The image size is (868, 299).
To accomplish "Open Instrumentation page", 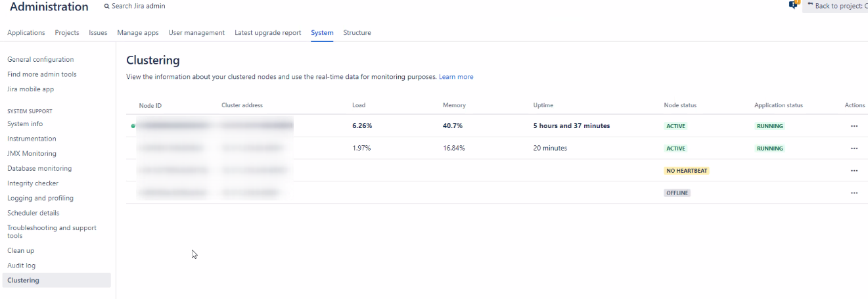I will (32, 139).
